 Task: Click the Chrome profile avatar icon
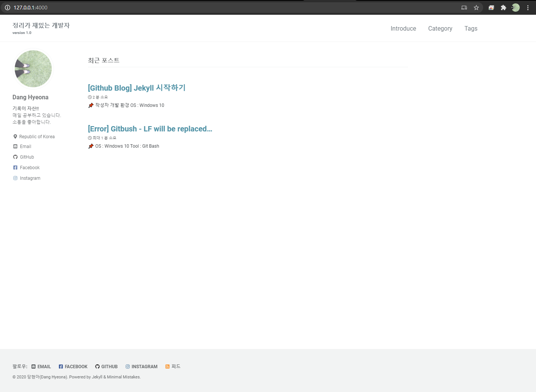click(516, 8)
